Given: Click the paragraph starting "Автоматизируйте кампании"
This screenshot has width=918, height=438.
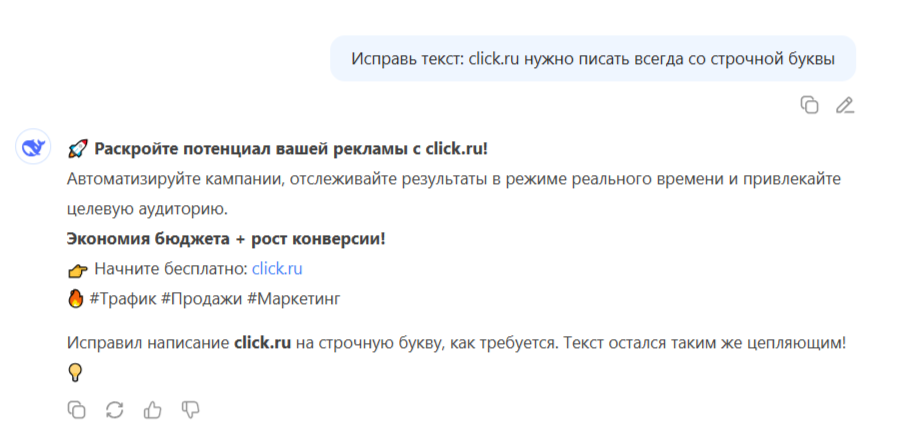Looking at the screenshot, I should (x=454, y=194).
